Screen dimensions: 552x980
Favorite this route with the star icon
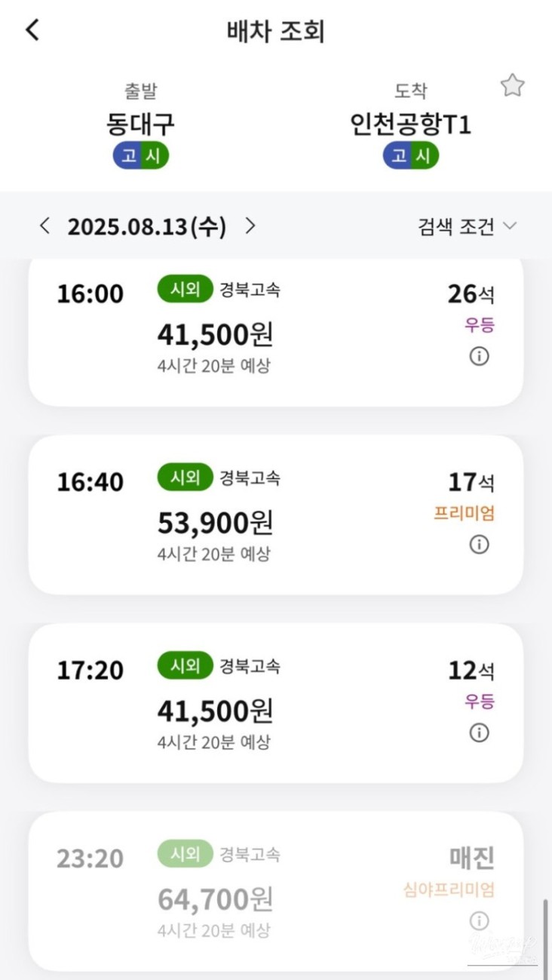(x=512, y=86)
